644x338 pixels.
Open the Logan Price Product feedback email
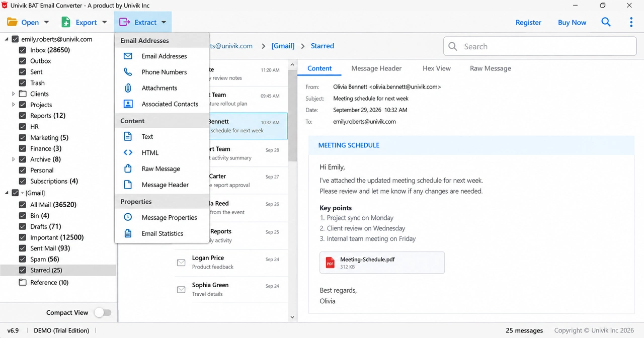tap(231, 262)
